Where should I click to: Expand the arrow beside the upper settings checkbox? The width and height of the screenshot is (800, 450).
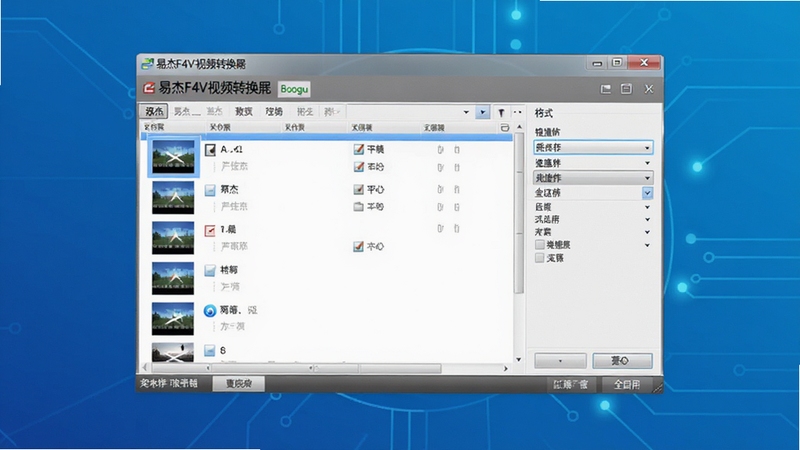click(647, 245)
